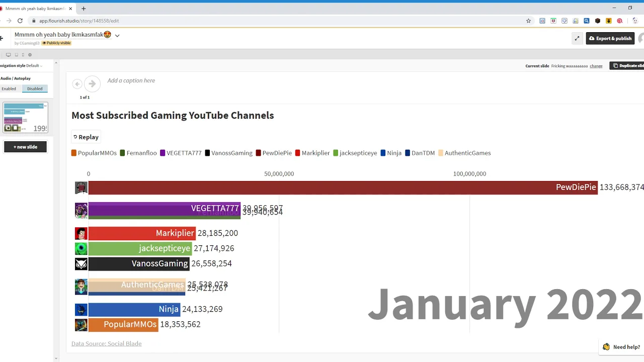Click the next slide arrow
644x362 pixels.
[92, 84]
